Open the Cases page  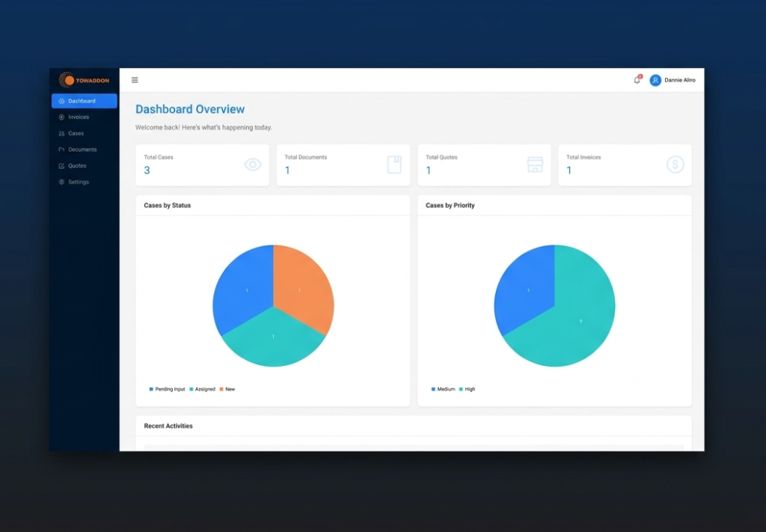click(84, 133)
